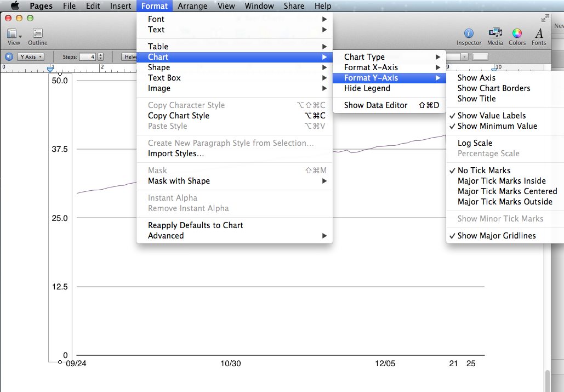Open the Media browser

tap(495, 37)
